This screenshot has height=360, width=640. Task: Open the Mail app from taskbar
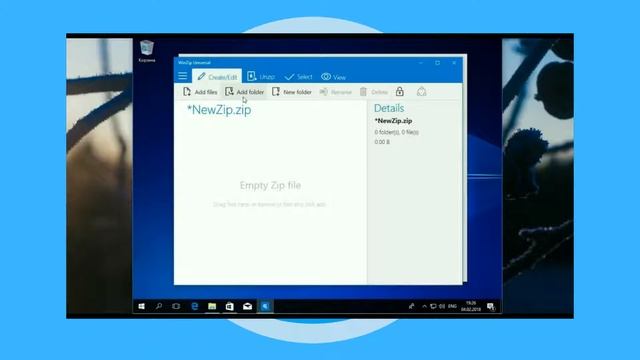point(247,306)
